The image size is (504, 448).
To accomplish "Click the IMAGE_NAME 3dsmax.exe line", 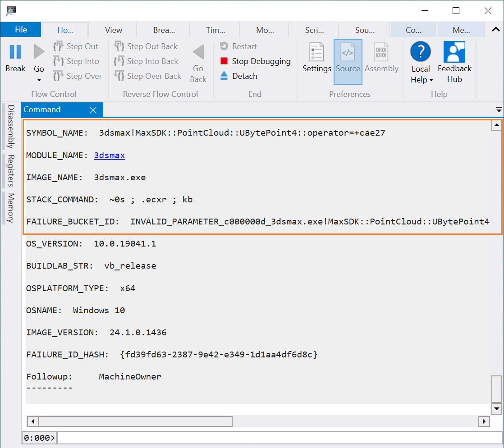I will [x=86, y=178].
